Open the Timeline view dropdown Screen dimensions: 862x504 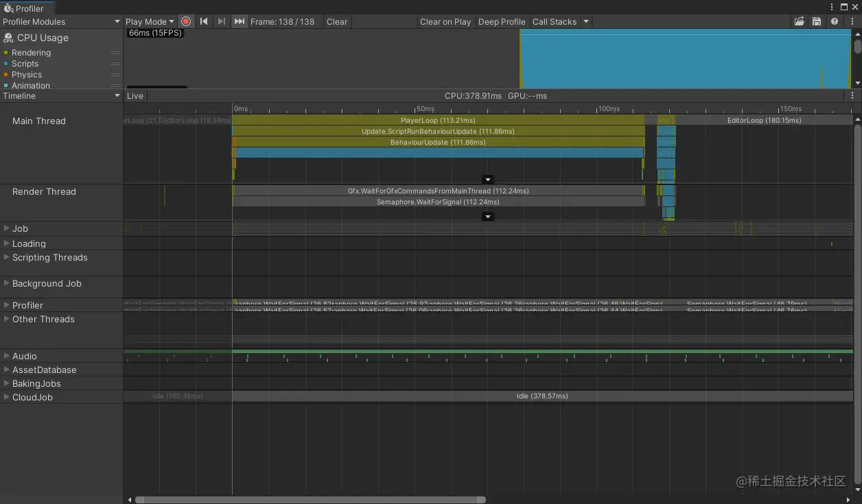(61, 95)
